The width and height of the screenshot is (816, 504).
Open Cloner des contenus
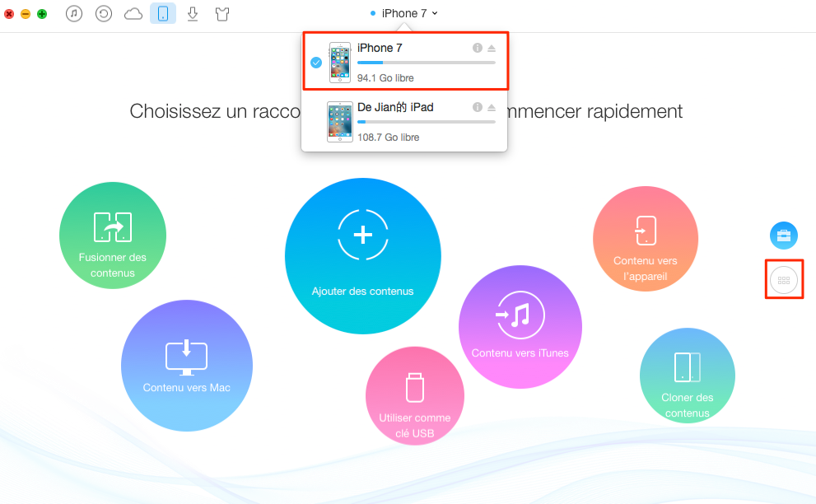tap(687, 376)
